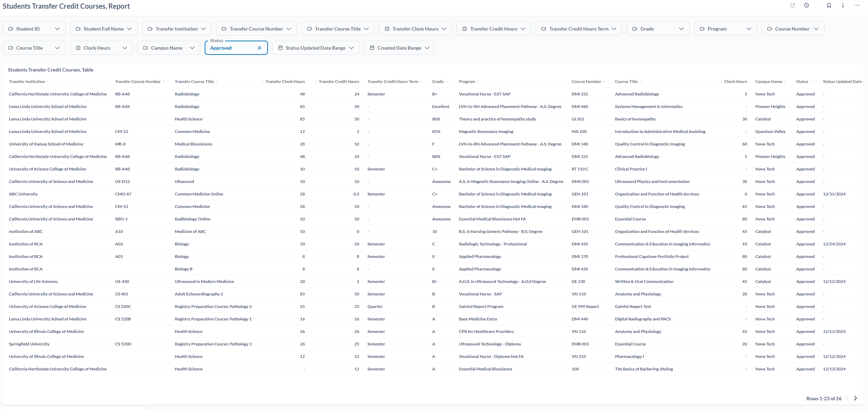
Task: Expand the Student ID filter dropdown
Action: click(57, 29)
